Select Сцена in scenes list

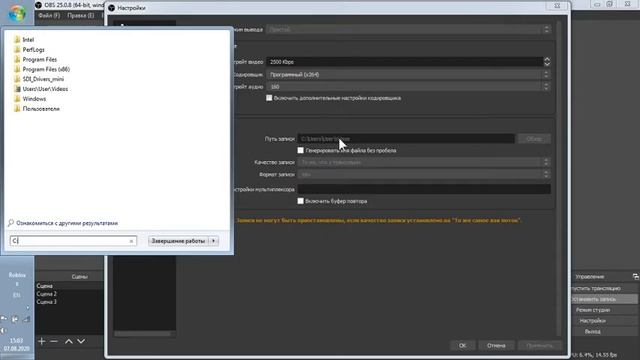69,286
